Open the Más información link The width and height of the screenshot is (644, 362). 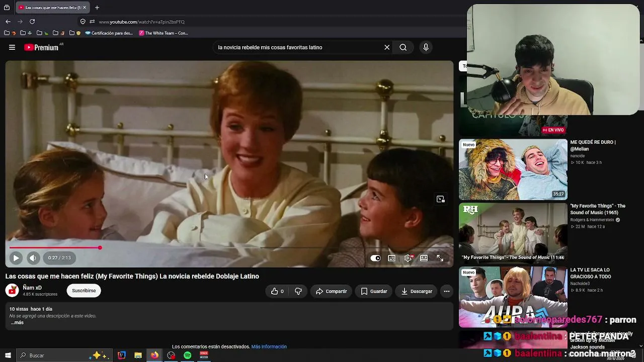pos(269,346)
